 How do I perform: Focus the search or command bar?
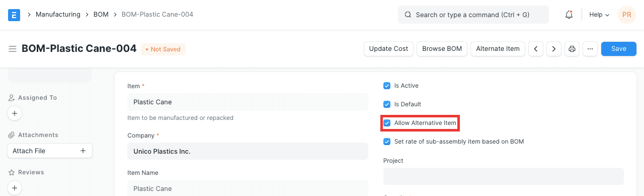point(473,15)
